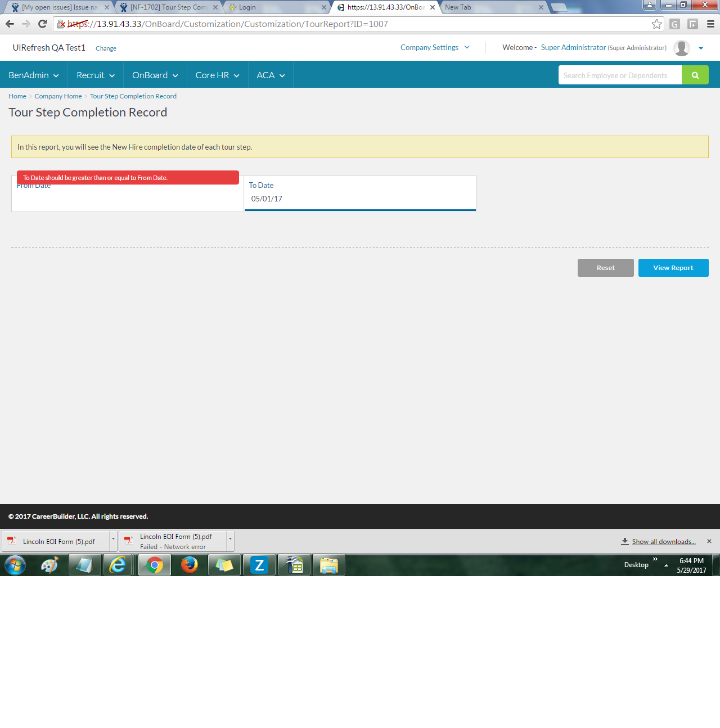Click the To Date input field
720x728 pixels.
pyautogui.click(x=360, y=199)
